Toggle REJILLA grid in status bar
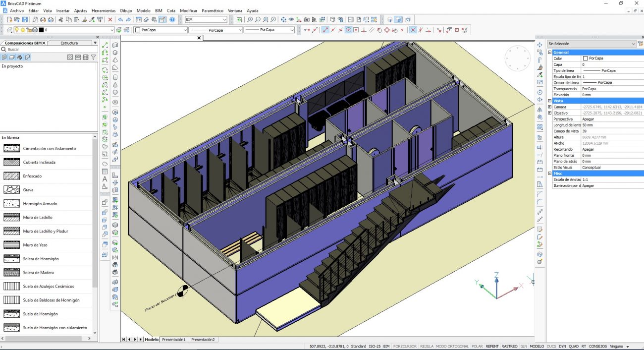Viewport: 644px width, 350px height. pyautogui.click(x=427, y=347)
